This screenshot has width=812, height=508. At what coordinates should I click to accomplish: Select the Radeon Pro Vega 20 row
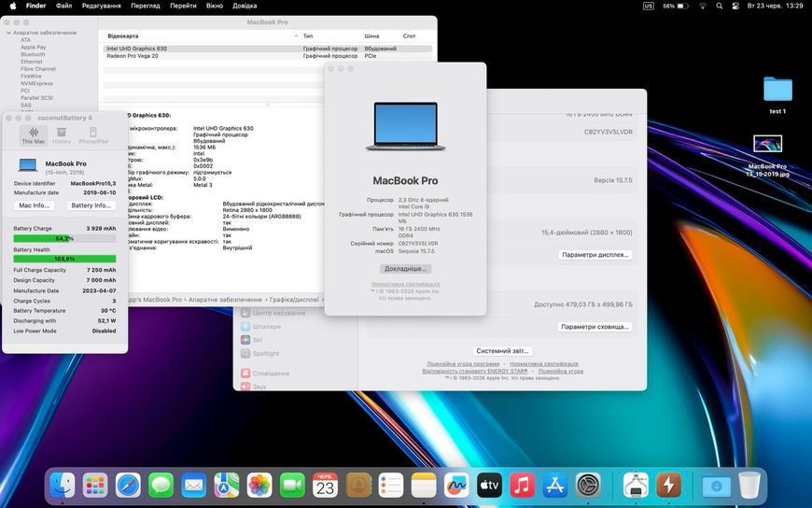point(268,55)
